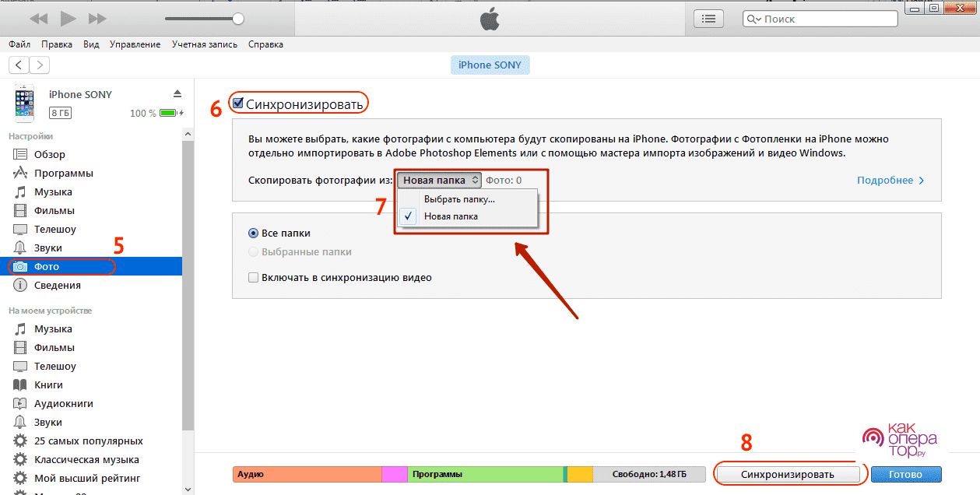Image resolution: width=980 pixels, height=495 pixels.
Task: Toggle the Синхронизировать checkbox
Action: tap(238, 104)
